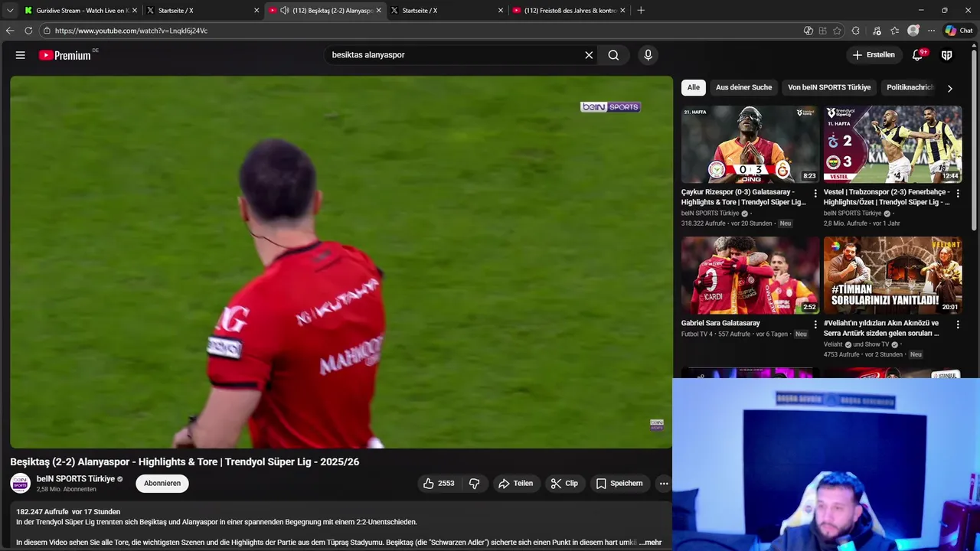Go back with the browser back arrow
This screenshot has width=980, height=551.
10,31
